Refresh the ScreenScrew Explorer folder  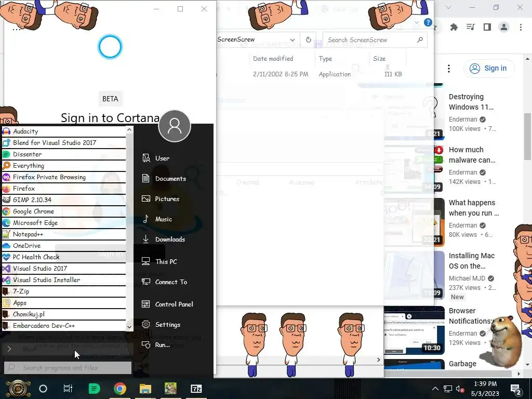click(x=308, y=39)
